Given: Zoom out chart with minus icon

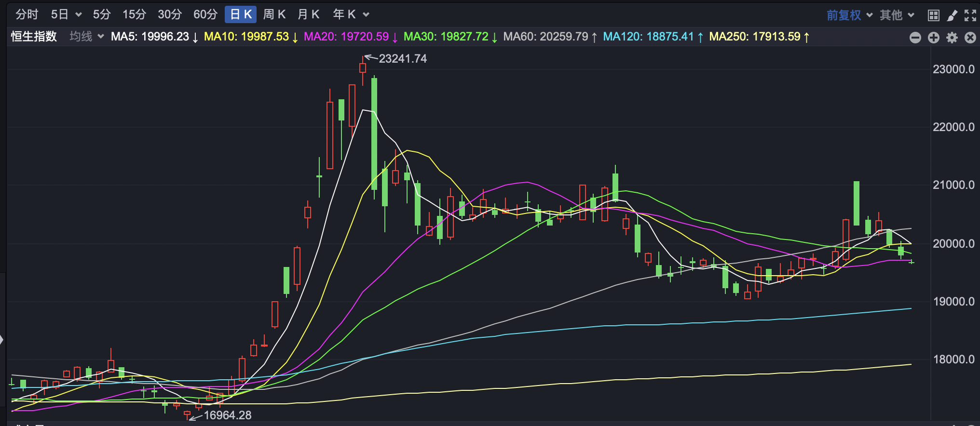Looking at the screenshot, I should coord(915,38).
